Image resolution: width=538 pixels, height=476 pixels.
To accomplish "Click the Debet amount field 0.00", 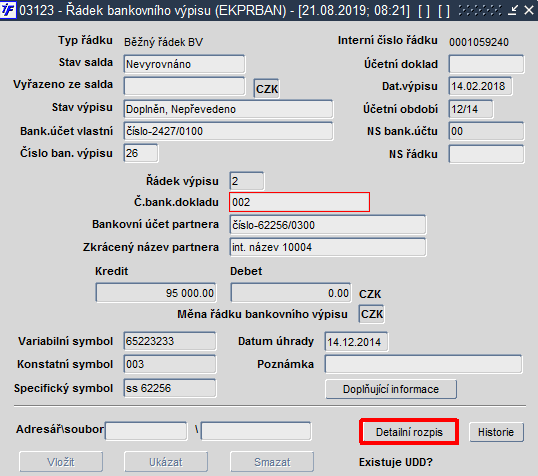I will pos(291,293).
